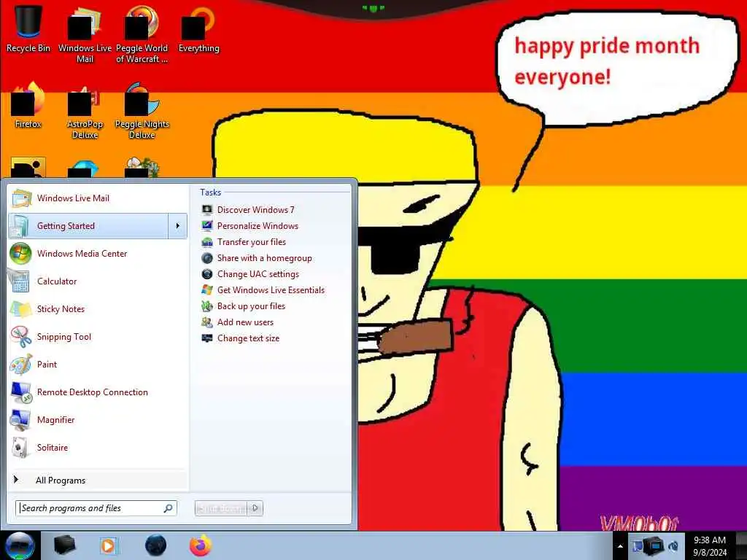The height and width of the screenshot is (560, 747).
Task: Select Share with a homegroup
Action: pos(256,258)
